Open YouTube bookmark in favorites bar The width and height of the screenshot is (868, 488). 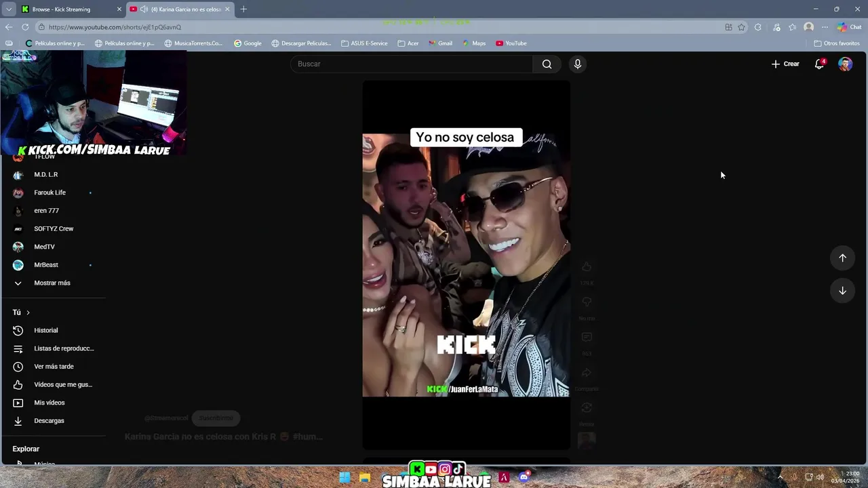click(511, 43)
